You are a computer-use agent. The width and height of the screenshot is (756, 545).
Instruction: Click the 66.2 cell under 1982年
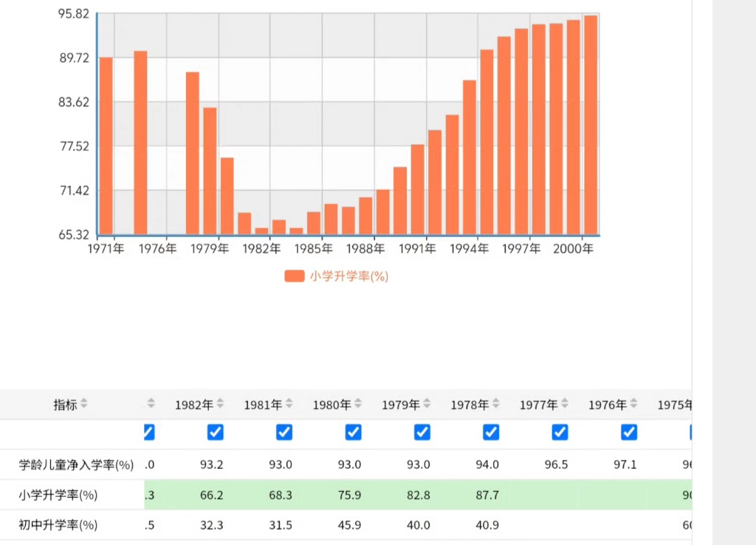[x=211, y=496]
